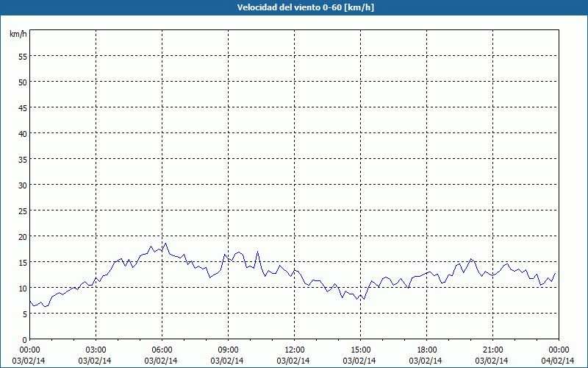
Task: Click the 12:00 time label
Action: (294, 350)
